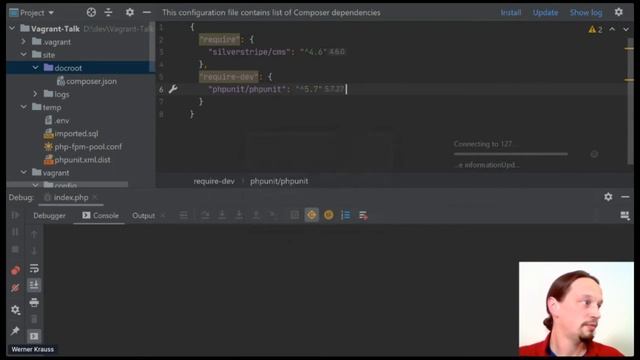
Task: Click the Step Out icon
Action: tap(256, 215)
